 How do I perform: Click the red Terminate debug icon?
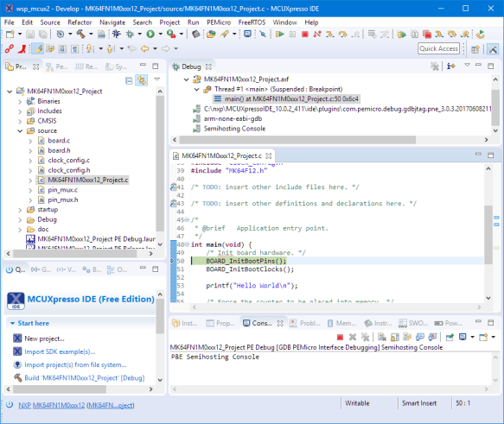305,34
